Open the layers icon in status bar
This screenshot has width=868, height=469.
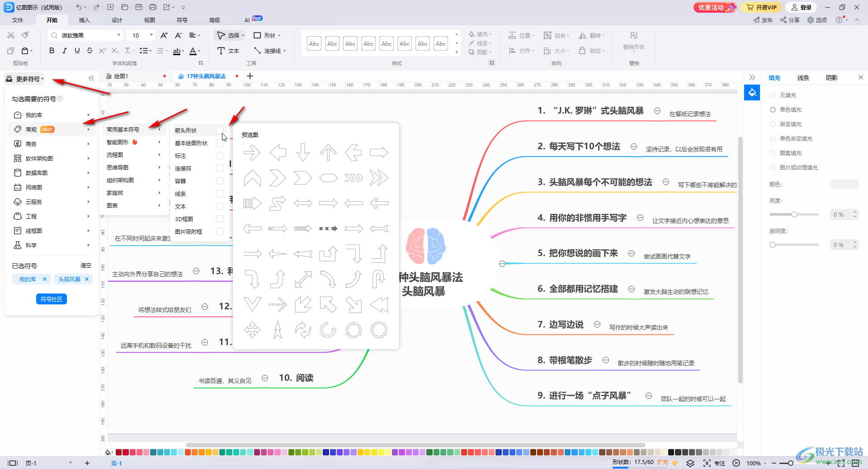pos(690,463)
